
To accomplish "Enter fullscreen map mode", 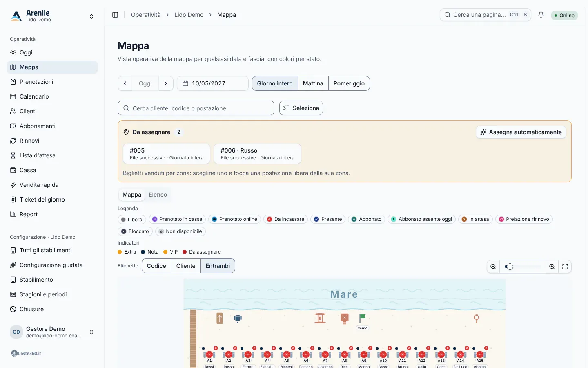I will click(x=565, y=267).
